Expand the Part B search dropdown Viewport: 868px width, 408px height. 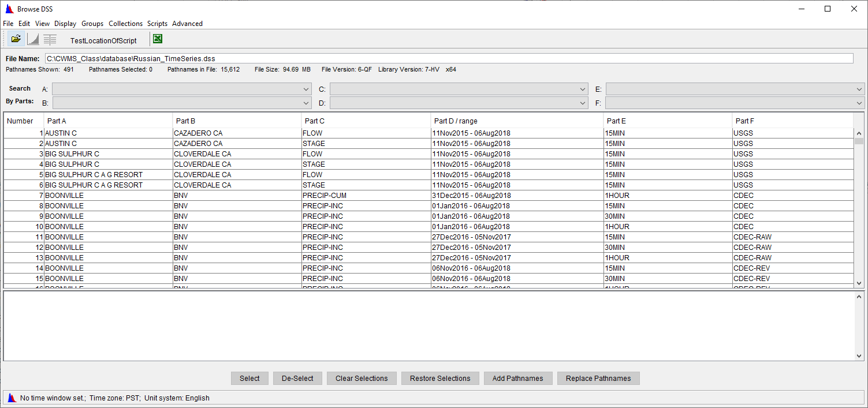click(306, 103)
